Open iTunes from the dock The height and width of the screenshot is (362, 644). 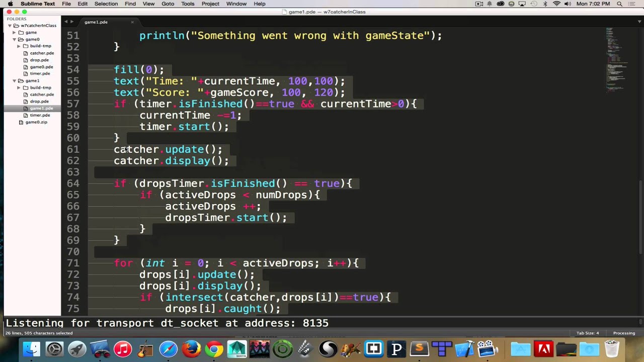click(x=123, y=349)
